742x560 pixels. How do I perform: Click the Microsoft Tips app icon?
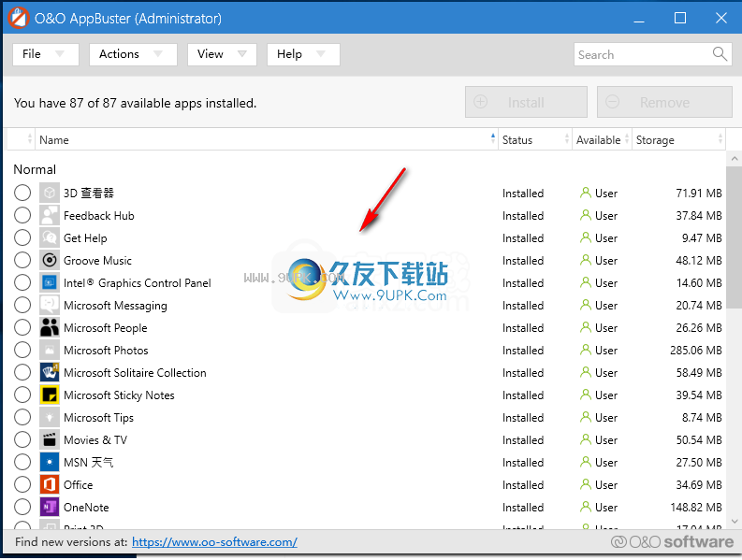point(50,417)
